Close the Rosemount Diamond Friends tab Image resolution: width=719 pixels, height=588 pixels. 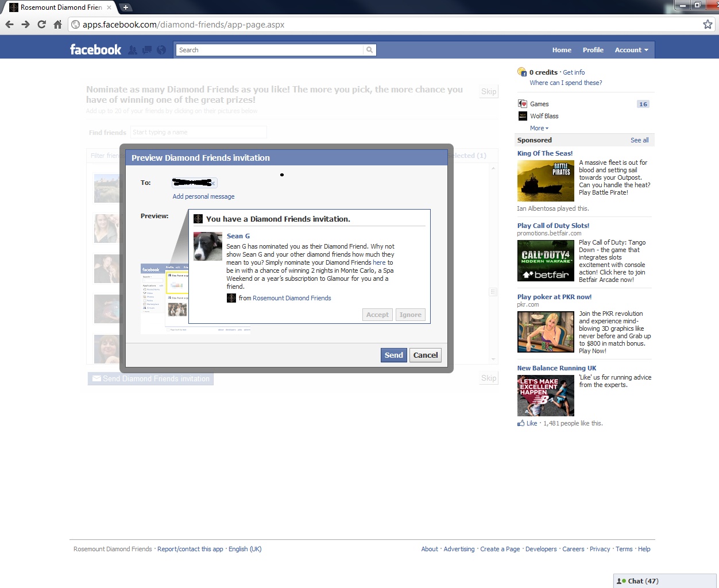[x=109, y=7]
